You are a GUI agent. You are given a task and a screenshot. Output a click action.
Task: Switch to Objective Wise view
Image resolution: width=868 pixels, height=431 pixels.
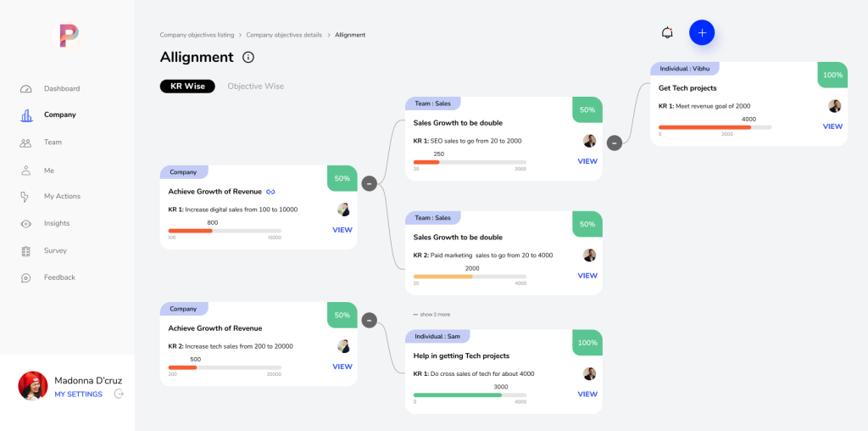(x=255, y=87)
